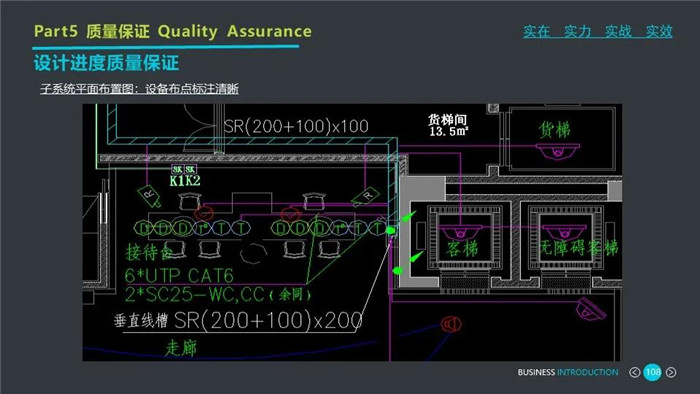Select the camera icon in 无障碍客梯 elevator
The height and width of the screenshot is (394, 700).
[564, 232]
